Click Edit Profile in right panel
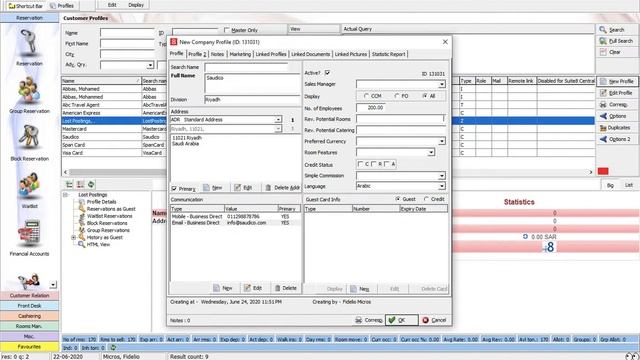 click(x=617, y=93)
